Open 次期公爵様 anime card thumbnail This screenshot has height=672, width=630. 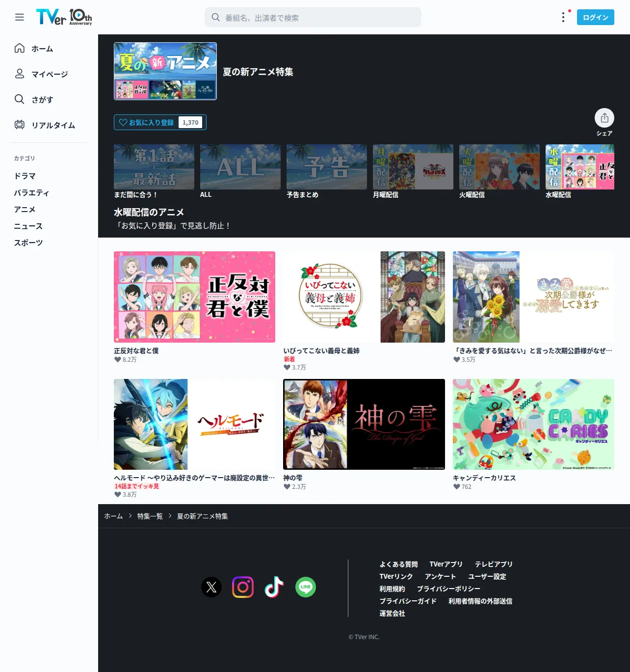tap(533, 297)
